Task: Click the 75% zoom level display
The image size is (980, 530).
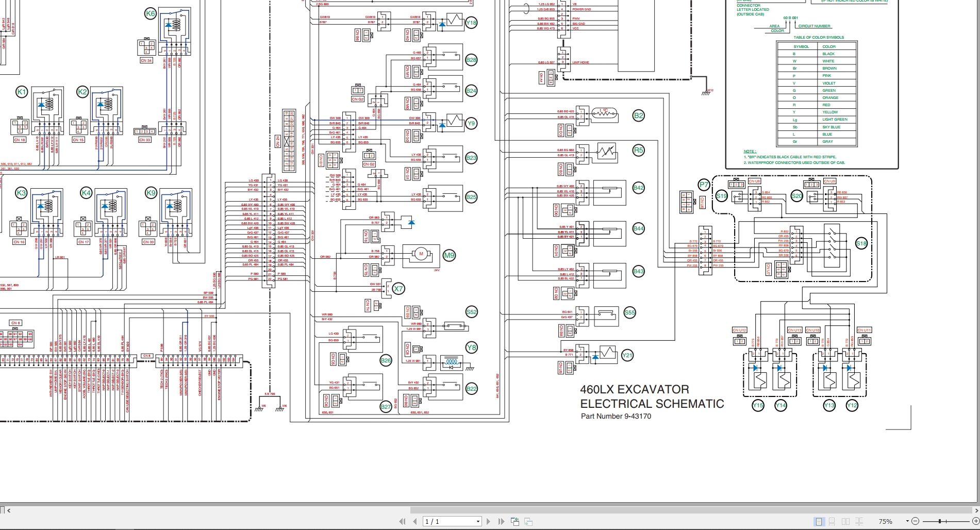Action: pyautogui.click(x=887, y=521)
